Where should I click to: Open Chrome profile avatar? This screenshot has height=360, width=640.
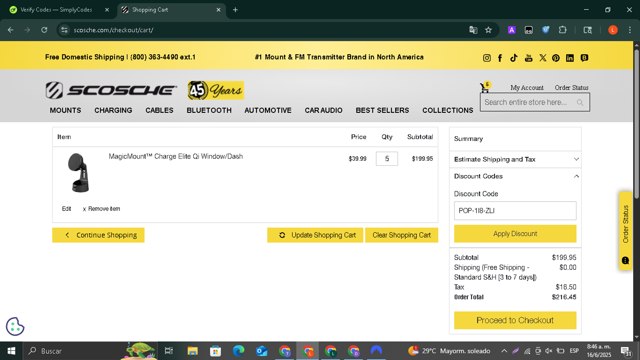(613, 30)
